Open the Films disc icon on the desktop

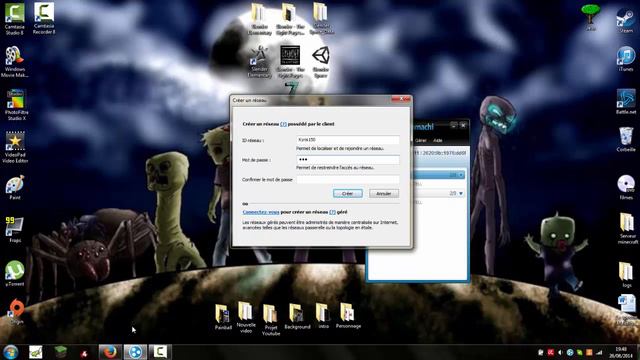[x=626, y=187]
